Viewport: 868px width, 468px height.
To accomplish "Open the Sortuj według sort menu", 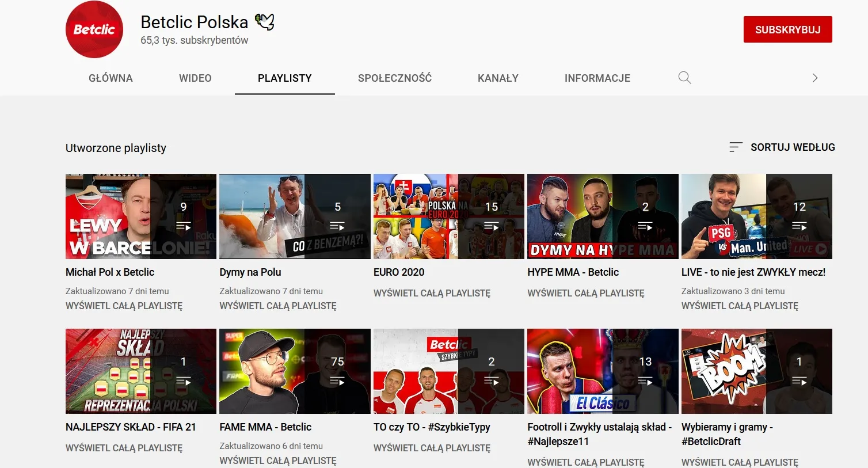I will point(782,147).
